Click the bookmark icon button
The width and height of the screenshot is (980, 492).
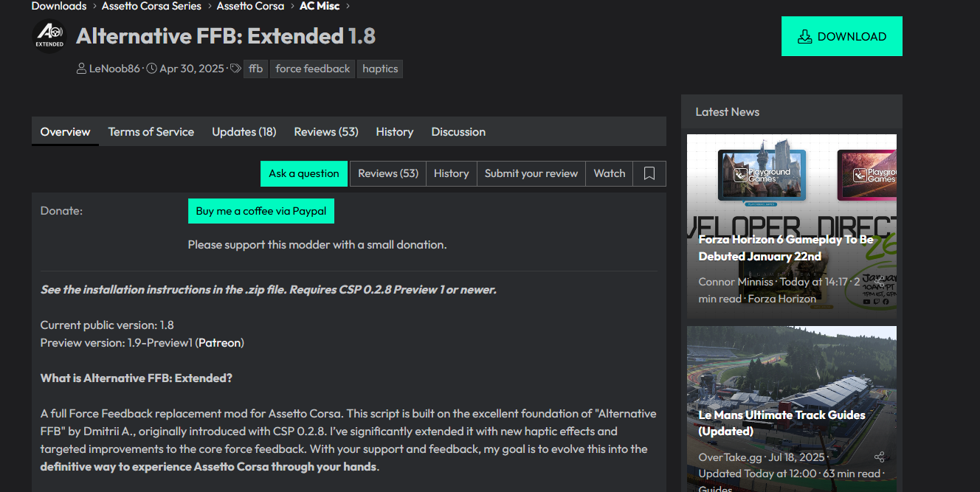tap(649, 173)
